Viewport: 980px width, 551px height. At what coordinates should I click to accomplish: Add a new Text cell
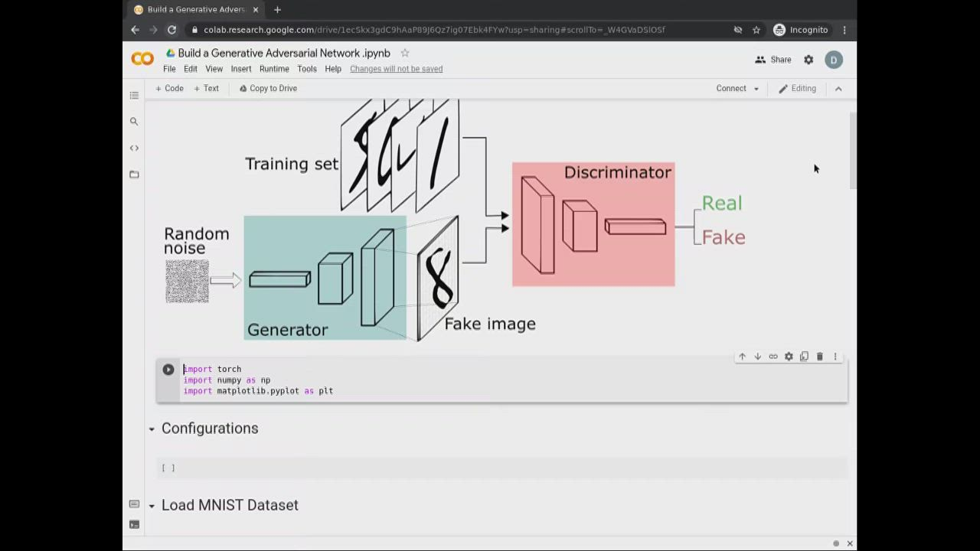[x=206, y=89]
